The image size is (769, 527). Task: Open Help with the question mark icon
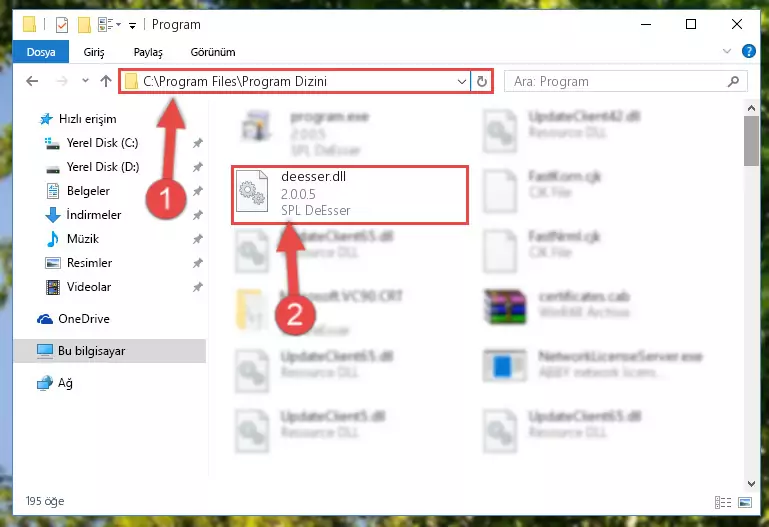[x=748, y=51]
